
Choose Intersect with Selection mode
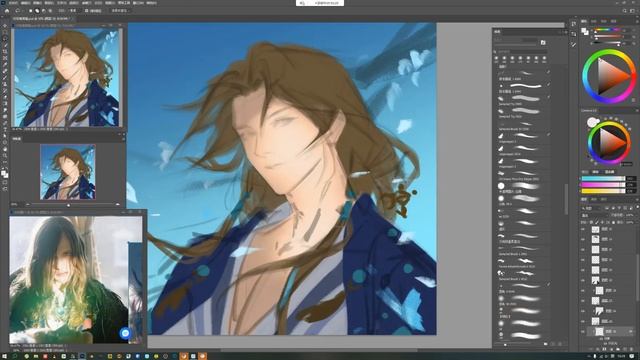click(50, 11)
